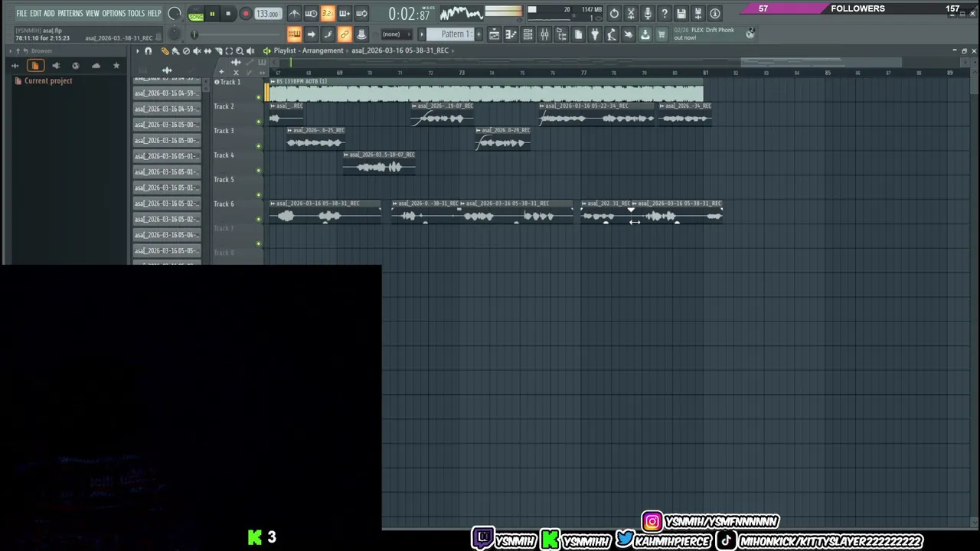Click the arrow-right icon beside playlist icon

(x=311, y=34)
